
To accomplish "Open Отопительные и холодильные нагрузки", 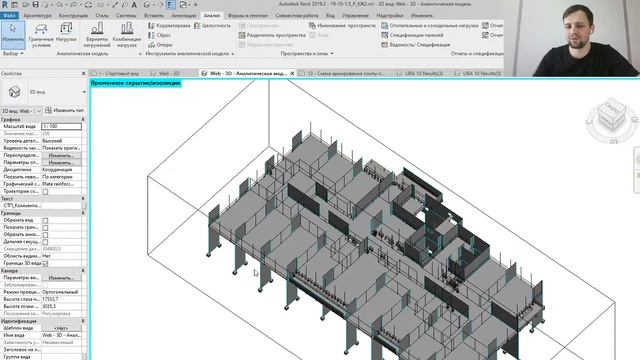I will (x=430, y=25).
